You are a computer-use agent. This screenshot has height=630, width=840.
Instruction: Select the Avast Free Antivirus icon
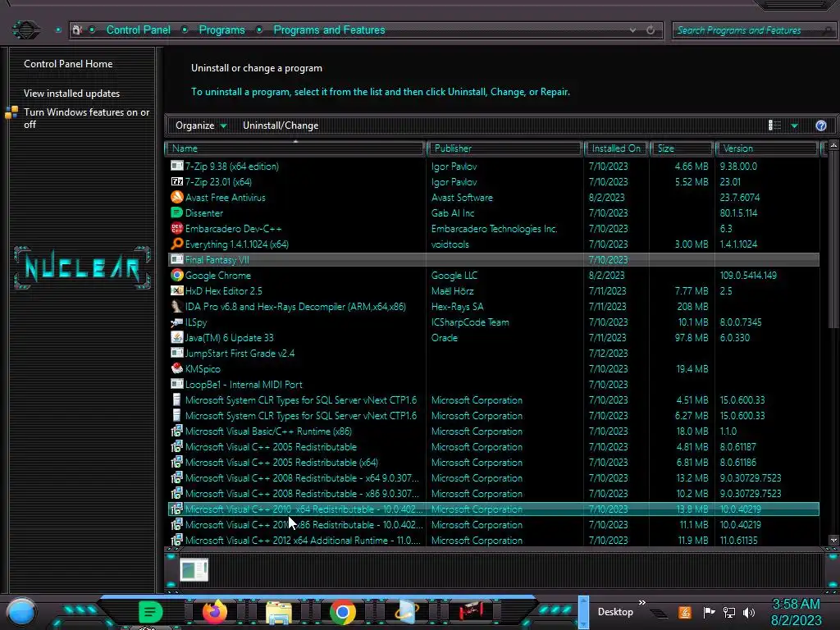point(177,197)
